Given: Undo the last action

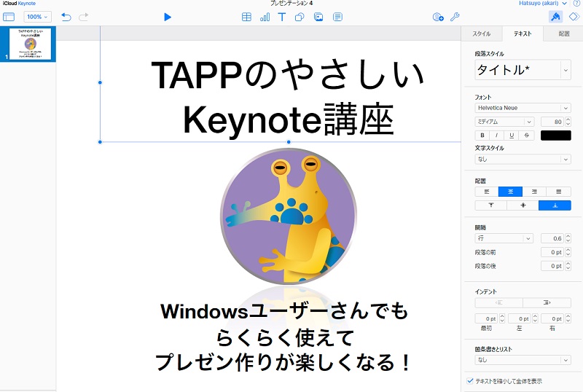Looking at the screenshot, I should tap(66, 17).
